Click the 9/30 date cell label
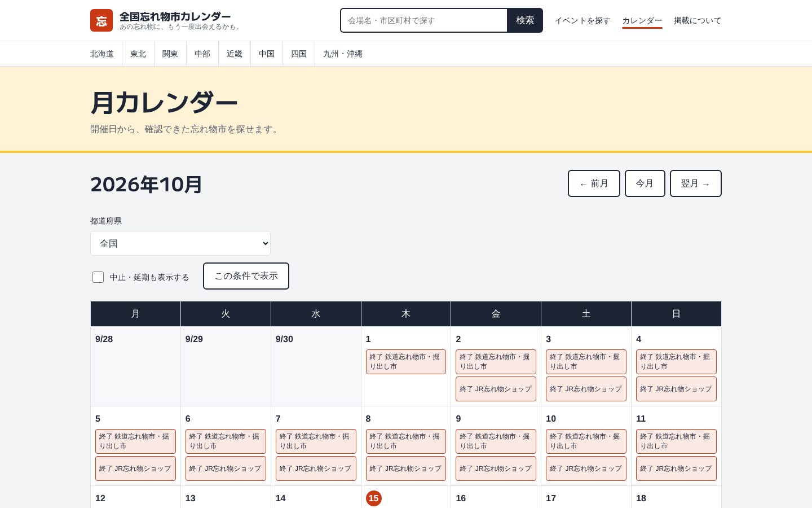The width and height of the screenshot is (812, 508). pos(284,339)
